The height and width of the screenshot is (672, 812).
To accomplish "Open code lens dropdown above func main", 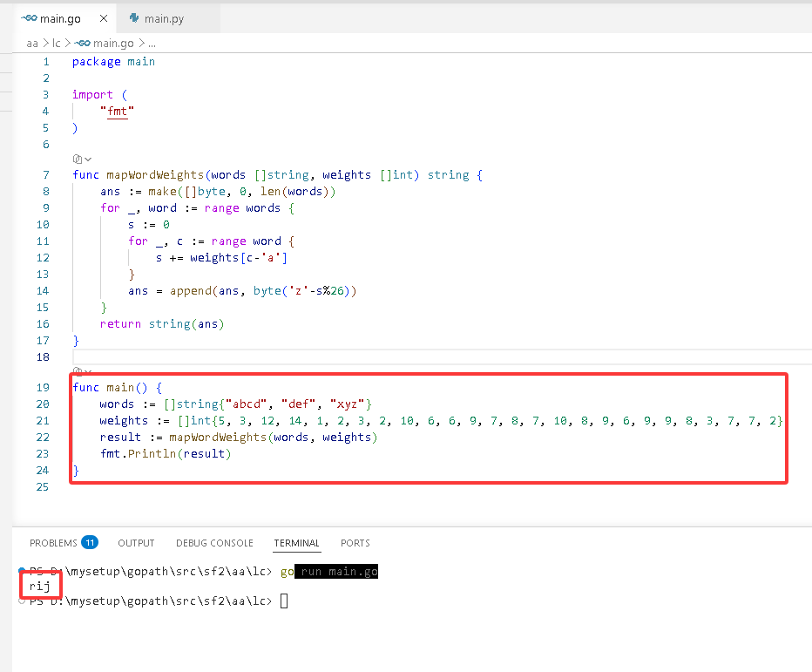I will [x=82, y=371].
